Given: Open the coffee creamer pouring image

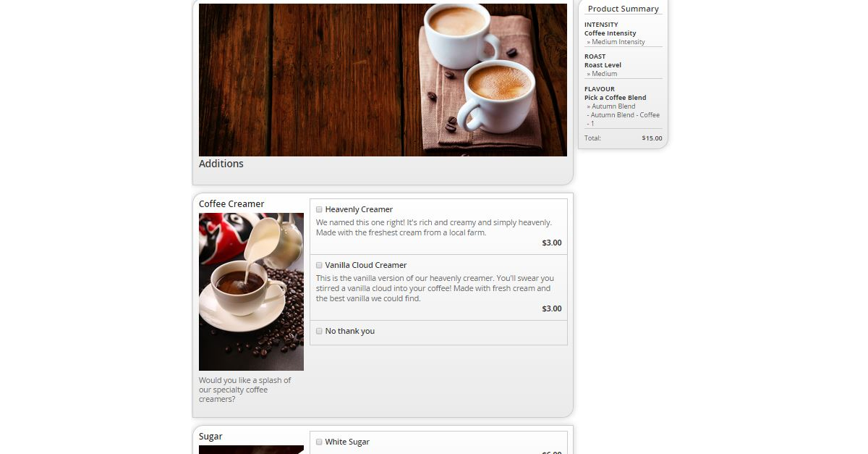Looking at the screenshot, I should coord(251,292).
